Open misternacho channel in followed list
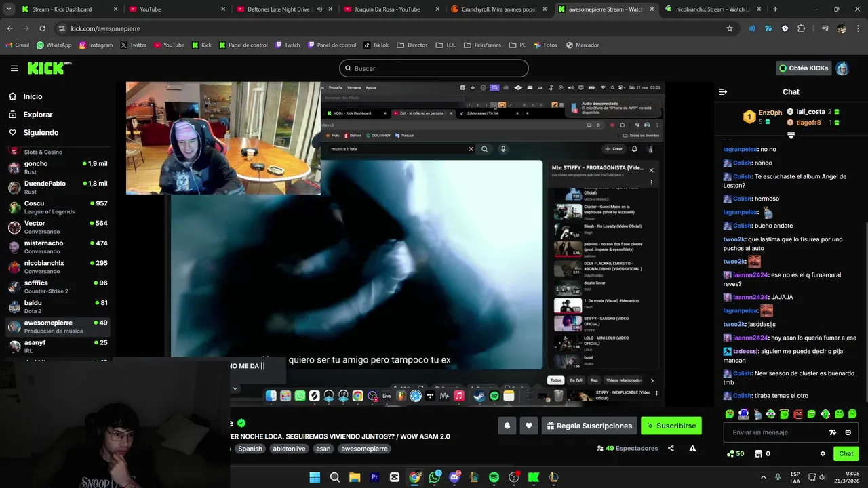This screenshot has width=868, height=488. [x=58, y=247]
